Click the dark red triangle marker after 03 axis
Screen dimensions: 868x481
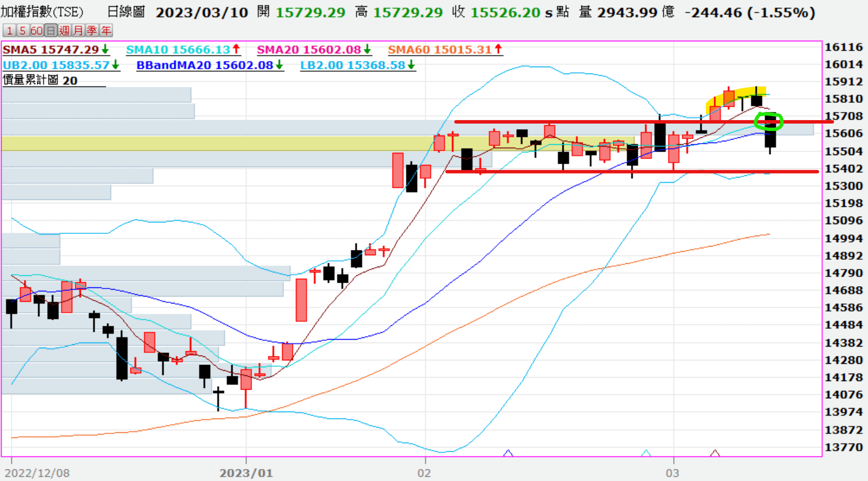tap(715, 453)
